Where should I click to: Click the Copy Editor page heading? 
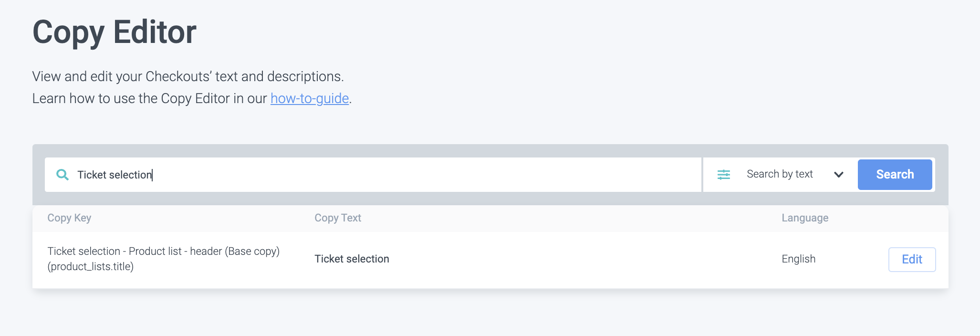[115, 32]
